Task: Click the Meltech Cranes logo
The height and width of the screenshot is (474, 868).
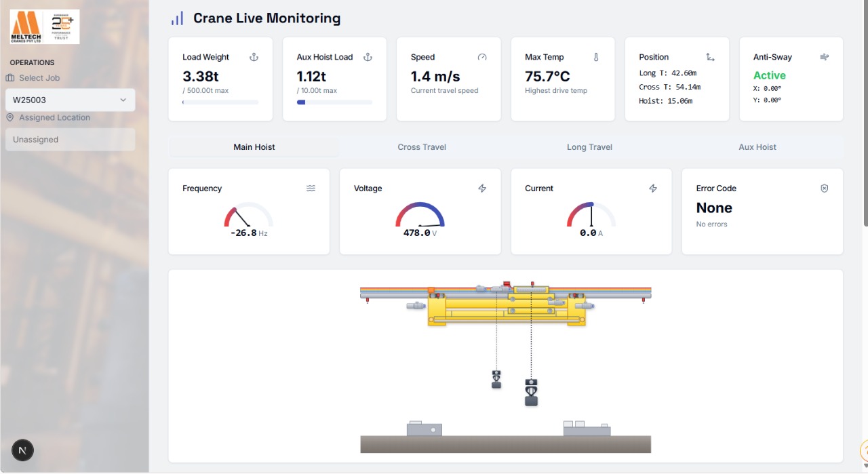Action: [x=44, y=26]
